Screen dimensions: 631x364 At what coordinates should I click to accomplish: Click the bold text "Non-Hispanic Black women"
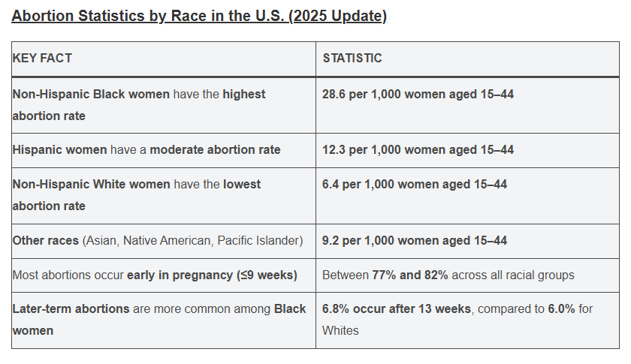pyautogui.click(x=91, y=95)
